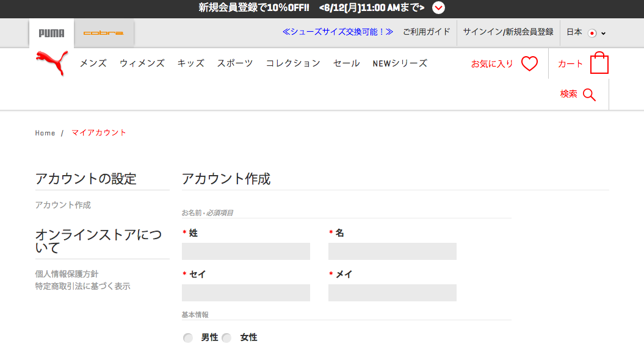Click the メイ furigana input field
Viewport: 644px width, 352px height.
[x=393, y=292]
